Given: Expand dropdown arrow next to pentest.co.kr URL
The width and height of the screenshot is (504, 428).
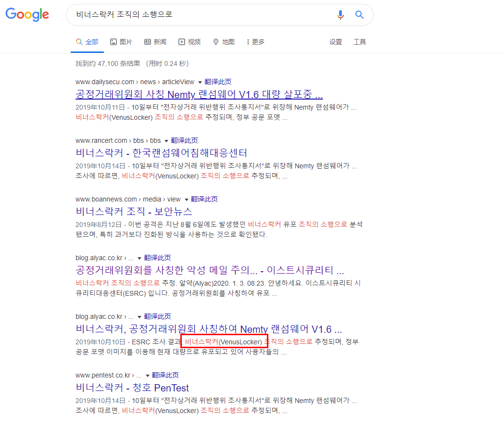Looking at the screenshot, I should click(148, 376).
